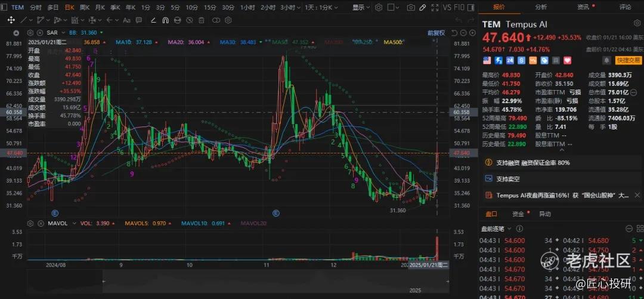644x299 pixels.
Task: Switch to 多日 multi-day chart
Action: (x=52, y=7)
